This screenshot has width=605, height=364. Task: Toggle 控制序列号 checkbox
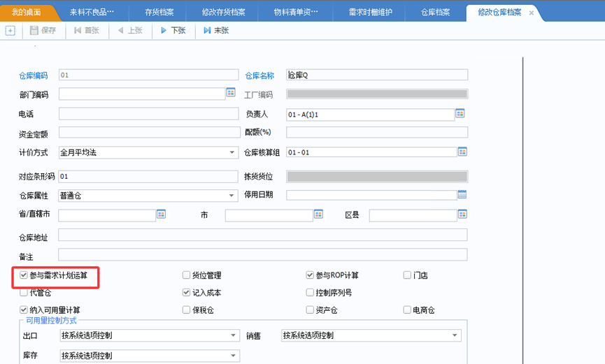[310, 292]
